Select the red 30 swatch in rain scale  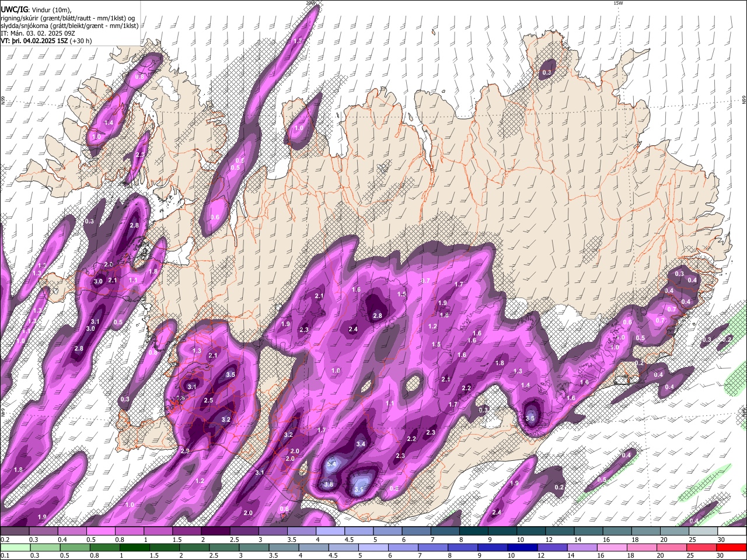(x=731, y=547)
